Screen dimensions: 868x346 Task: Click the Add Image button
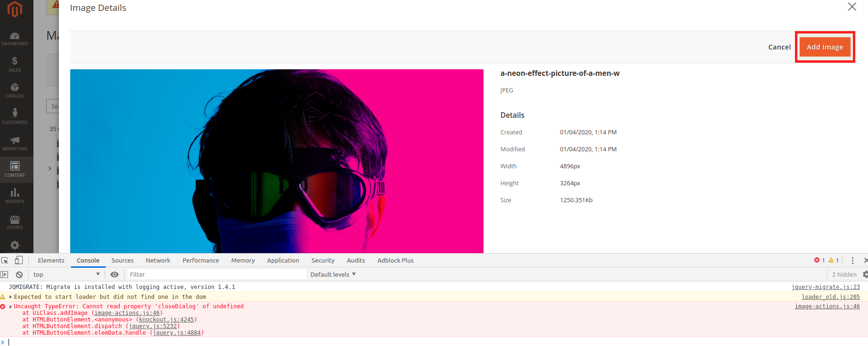pos(825,47)
